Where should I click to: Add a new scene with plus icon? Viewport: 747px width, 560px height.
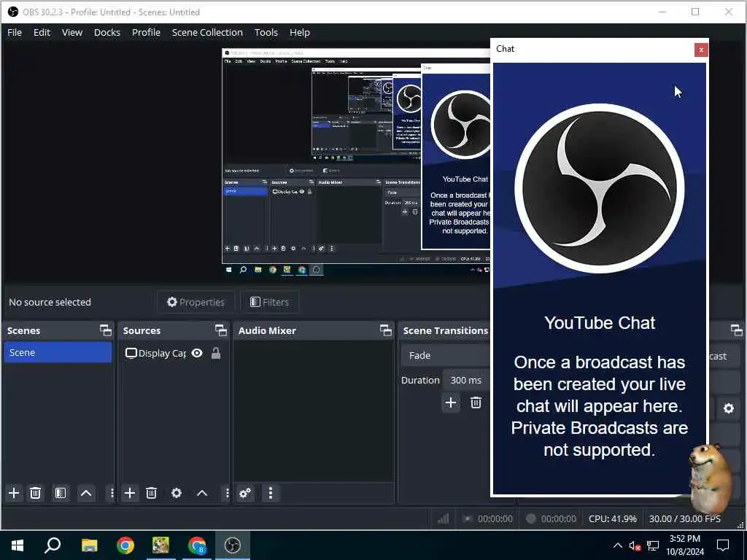(x=14, y=493)
